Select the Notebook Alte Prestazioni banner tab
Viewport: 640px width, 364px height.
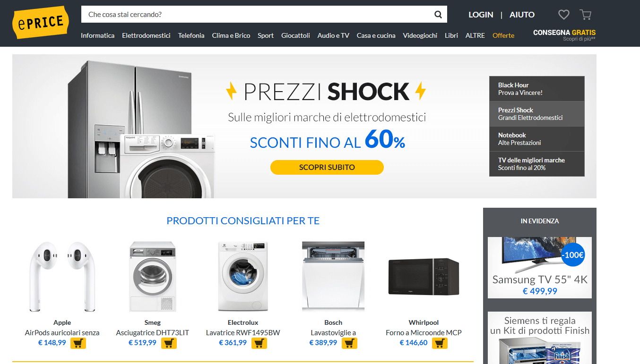click(537, 139)
